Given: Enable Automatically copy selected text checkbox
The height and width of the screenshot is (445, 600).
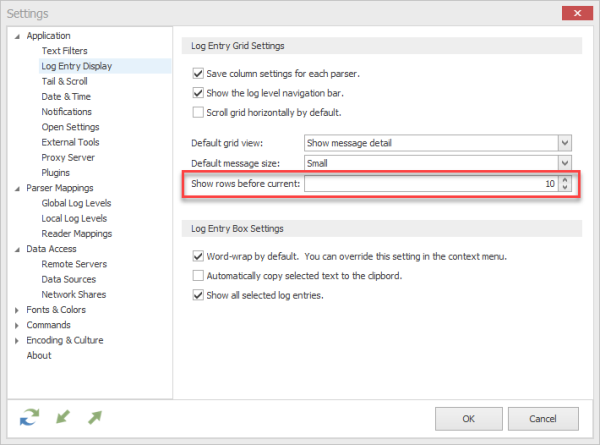Looking at the screenshot, I should point(198,275).
